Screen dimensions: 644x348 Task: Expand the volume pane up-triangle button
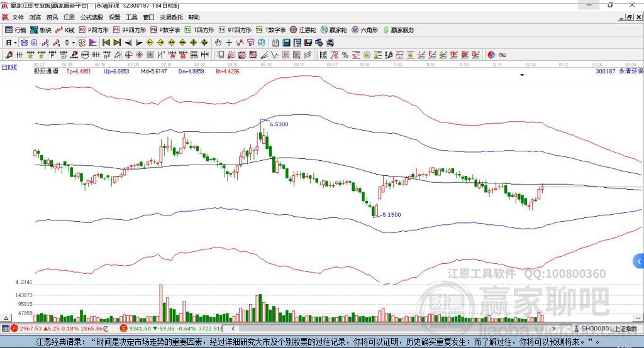pyautogui.click(x=6, y=318)
